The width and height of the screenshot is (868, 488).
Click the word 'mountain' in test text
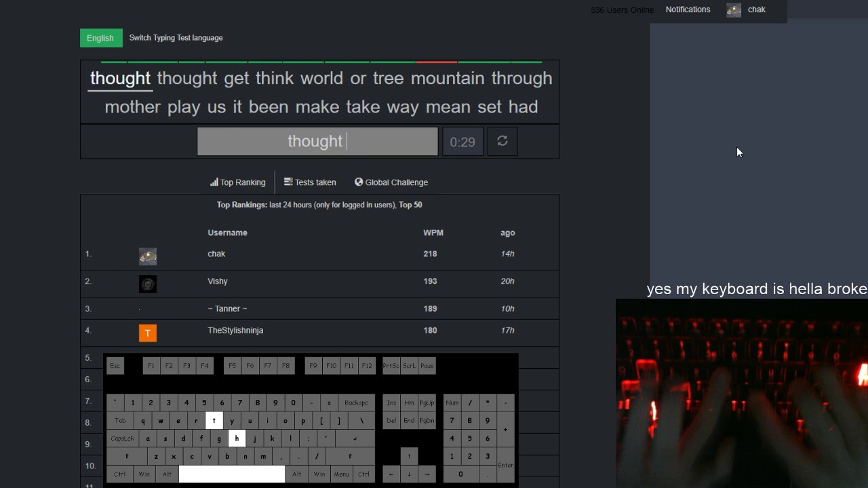tap(448, 78)
